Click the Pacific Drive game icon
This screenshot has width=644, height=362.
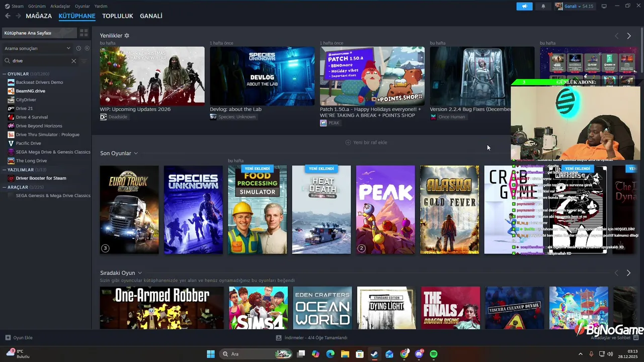(11, 143)
